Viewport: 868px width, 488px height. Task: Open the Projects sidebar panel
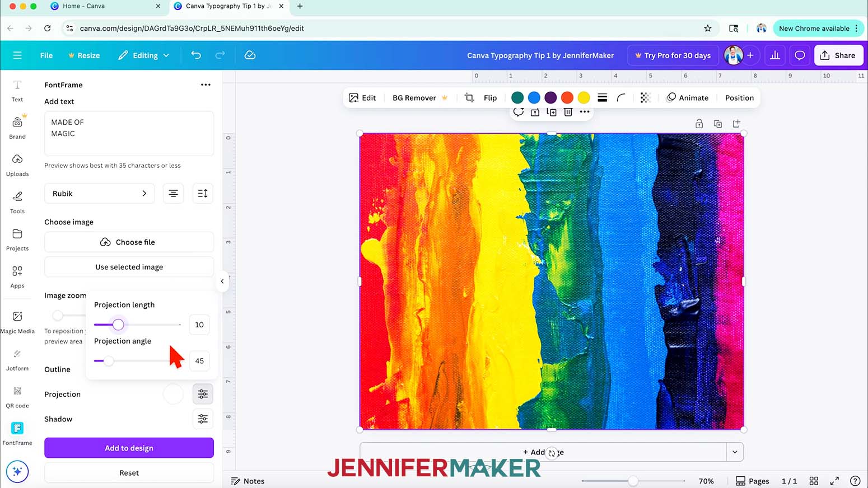click(17, 240)
